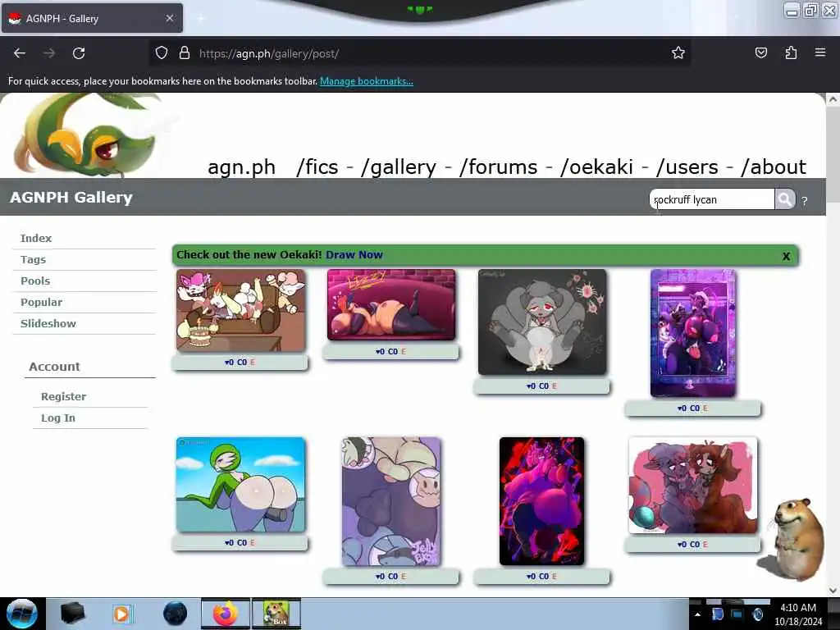The height and width of the screenshot is (630, 840).
Task: Go back to the previous page
Action: tap(20, 53)
